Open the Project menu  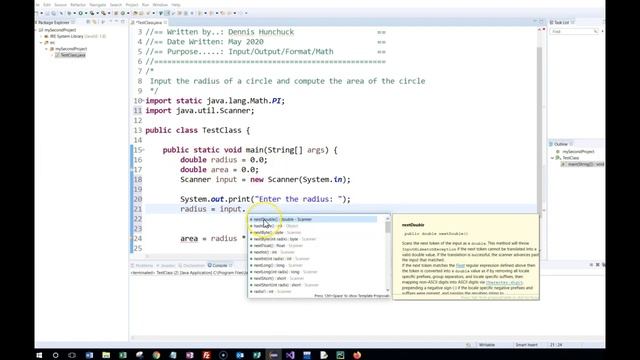[132, 5]
